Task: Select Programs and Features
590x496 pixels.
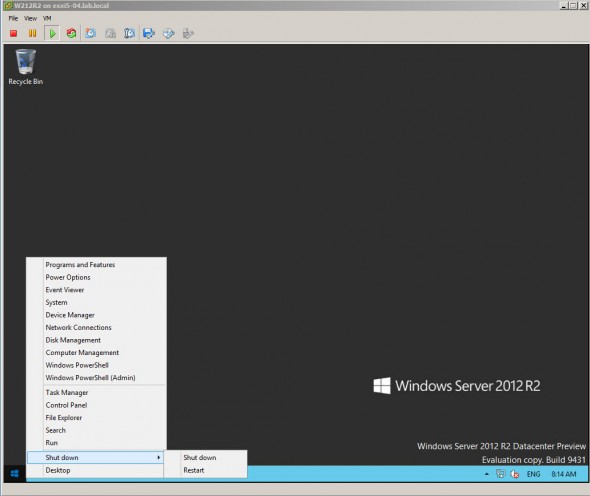Action: tap(96, 265)
